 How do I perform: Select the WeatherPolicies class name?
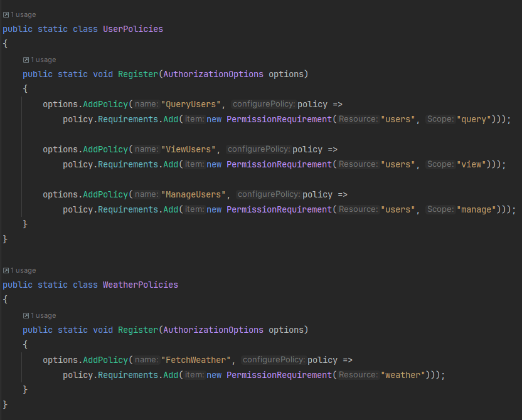[141, 285]
